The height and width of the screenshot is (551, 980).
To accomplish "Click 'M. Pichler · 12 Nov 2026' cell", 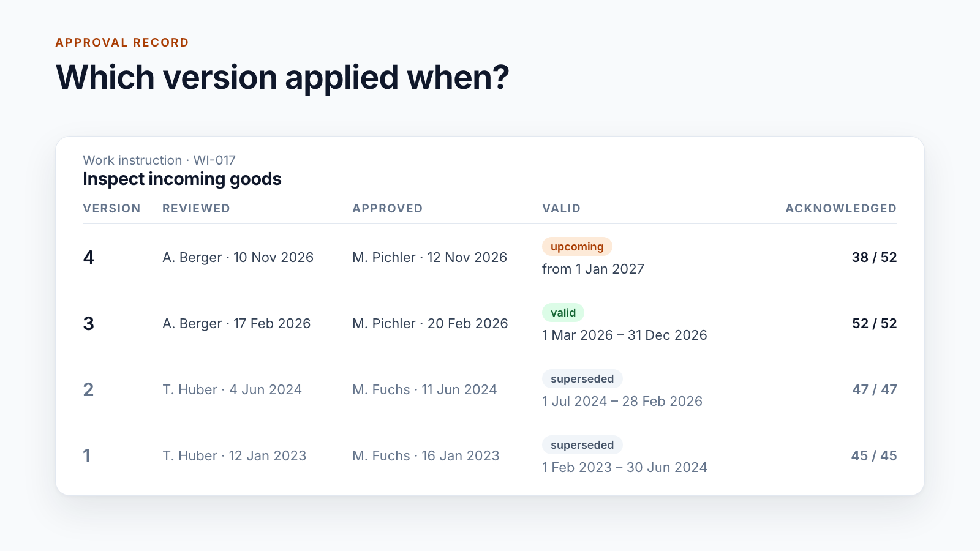I will [429, 257].
